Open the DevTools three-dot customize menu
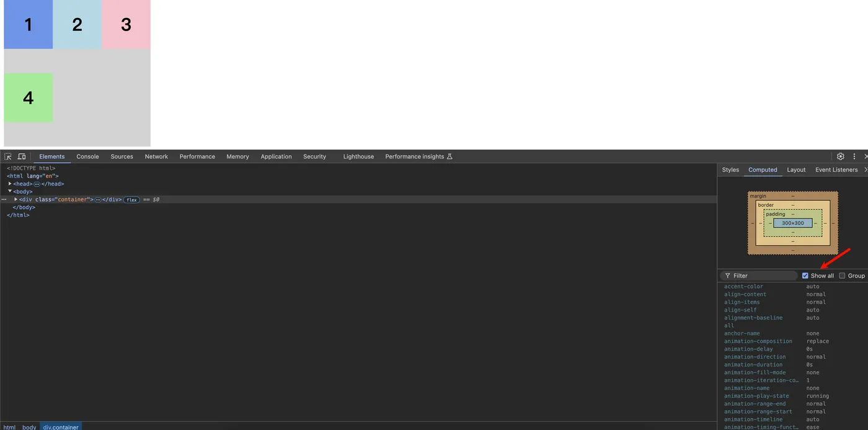Image resolution: width=868 pixels, height=430 pixels. point(854,157)
